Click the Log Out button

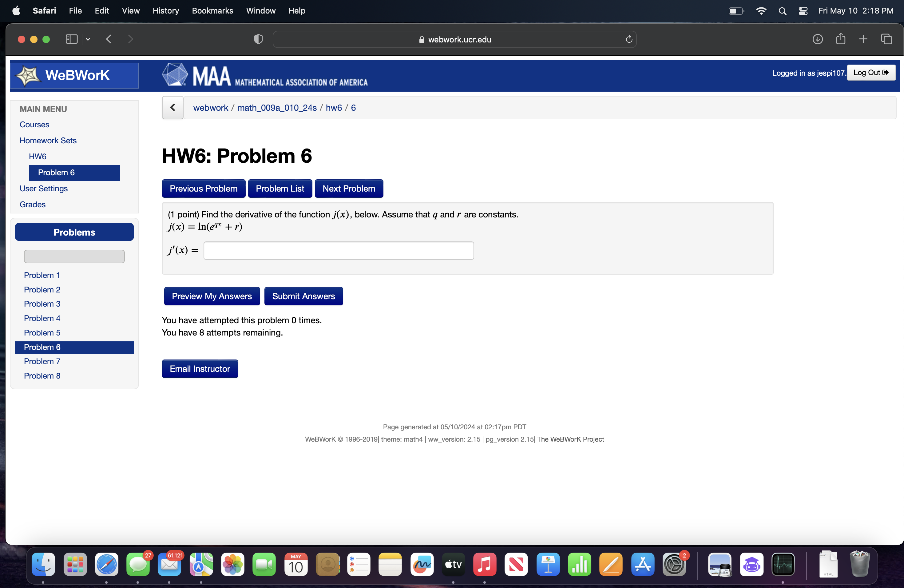click(x=870, y=73)
